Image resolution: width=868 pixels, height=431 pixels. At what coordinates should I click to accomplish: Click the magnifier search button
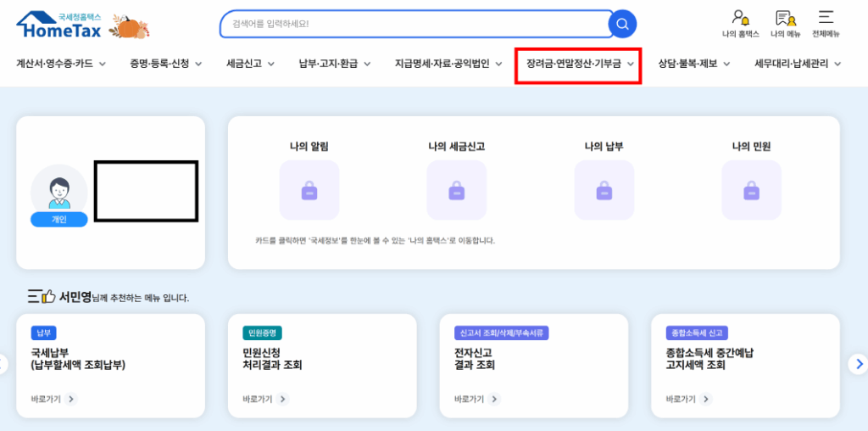[x=622, y=24]
